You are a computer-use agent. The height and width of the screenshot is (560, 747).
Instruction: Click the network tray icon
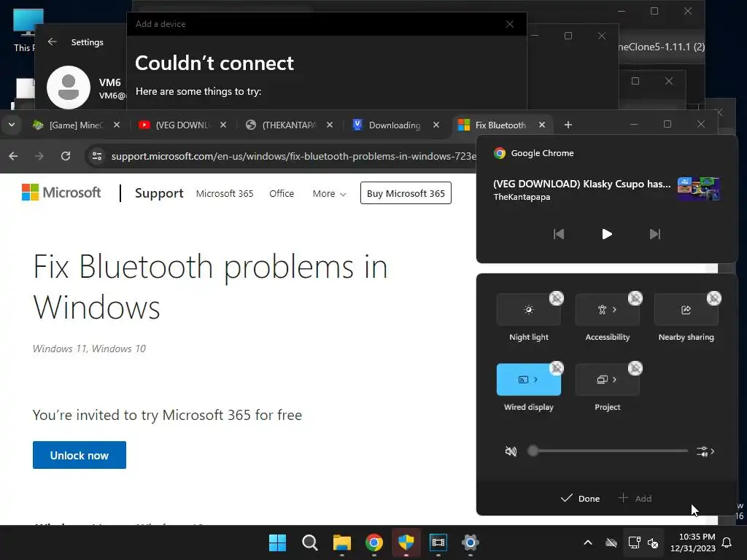(634, 542)
